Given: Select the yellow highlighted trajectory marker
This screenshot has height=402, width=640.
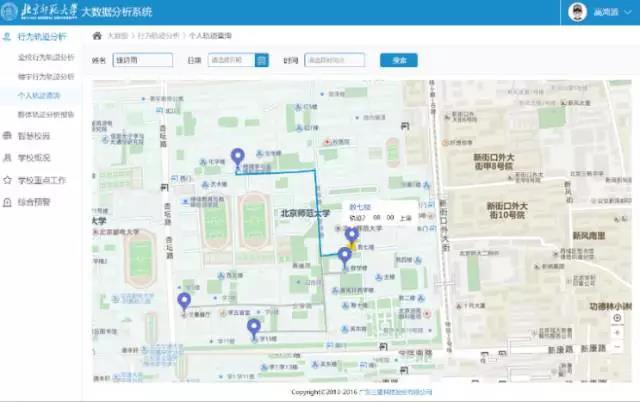Looking at the screenshot, I should (x=351, y=241).
